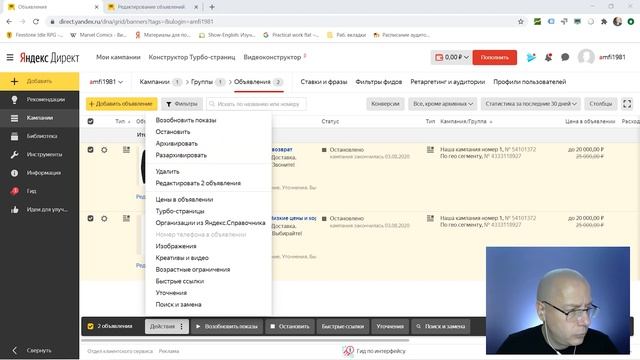Expand Все, кроме архивных dropdown
640x360 pixels.
point(442,104)
